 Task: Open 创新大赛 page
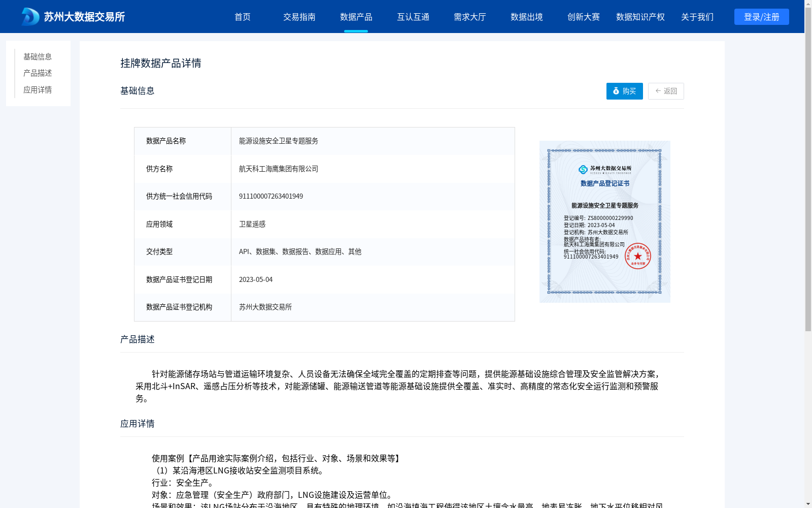[584, 17]
